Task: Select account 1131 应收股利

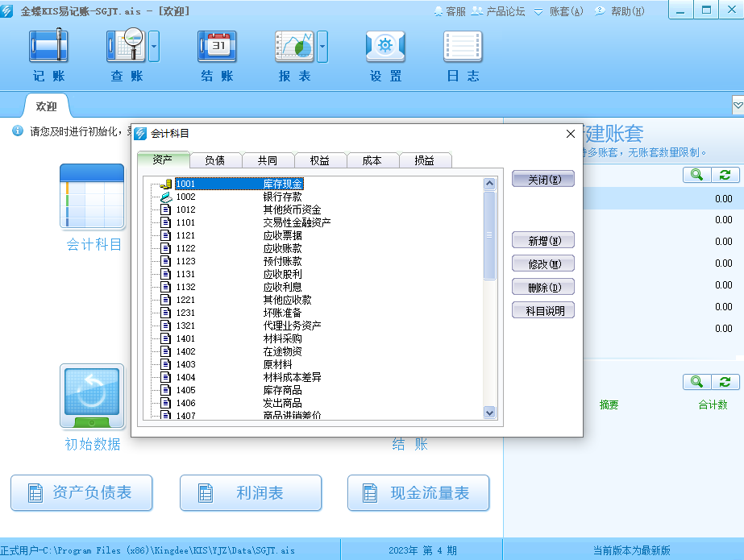Action: (239, 274)
